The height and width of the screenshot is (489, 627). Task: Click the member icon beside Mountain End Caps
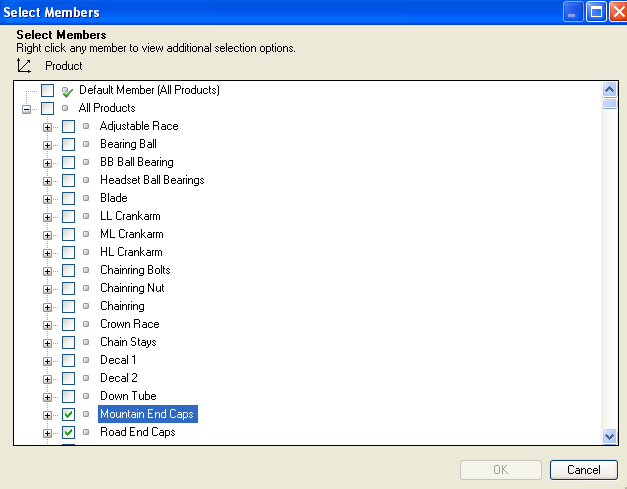86,414
